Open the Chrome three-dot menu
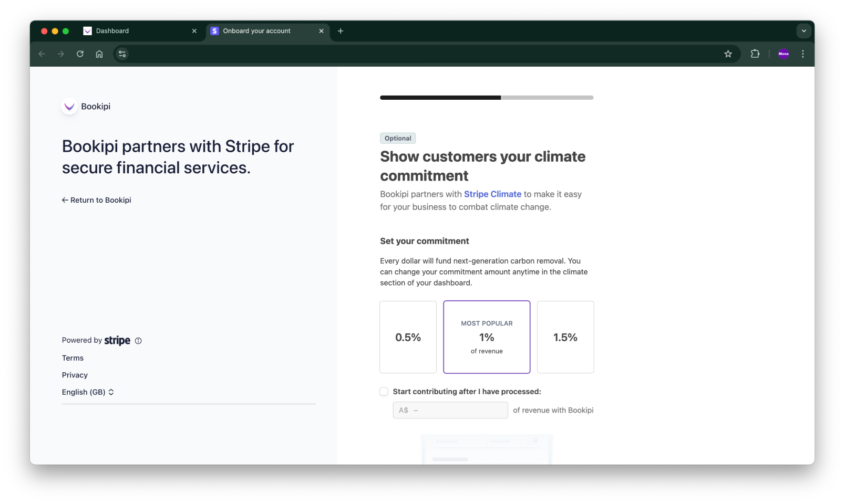 (802, 54)
